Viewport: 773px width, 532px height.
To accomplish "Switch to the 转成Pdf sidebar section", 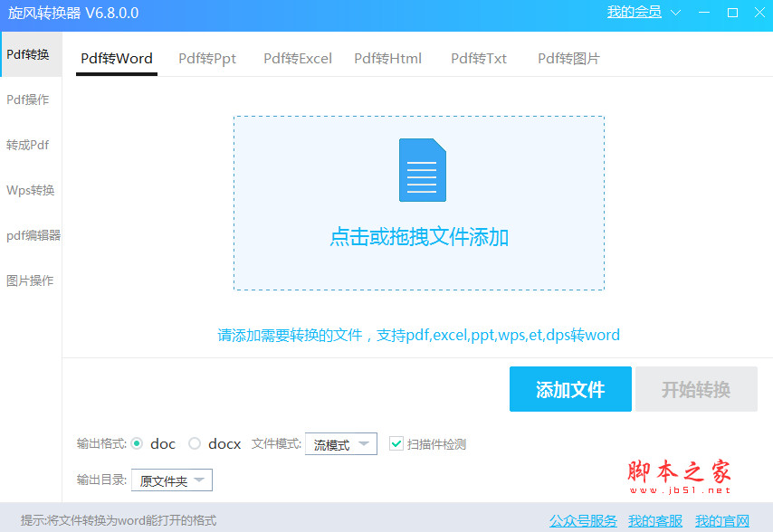I will 28,145.
